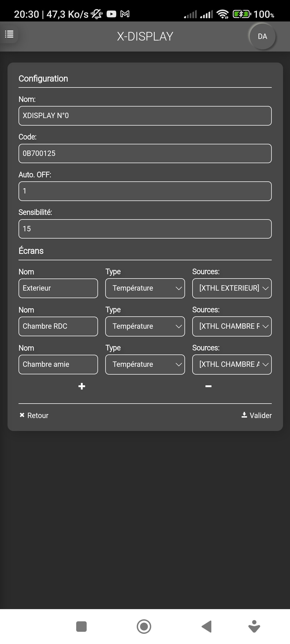Click Retour to go back
290x644 pixels.
[34, 415]
